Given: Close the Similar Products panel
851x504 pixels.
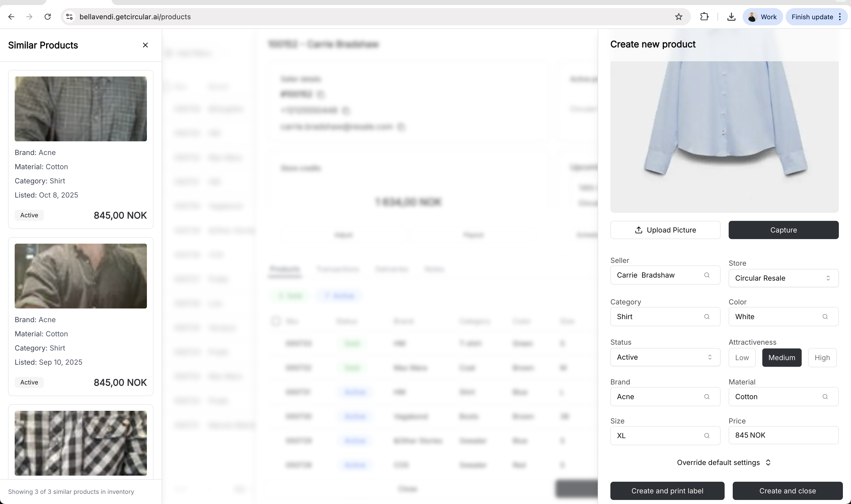Looking at the screenshot, I should pyautogui.click(x=145, y=45).
